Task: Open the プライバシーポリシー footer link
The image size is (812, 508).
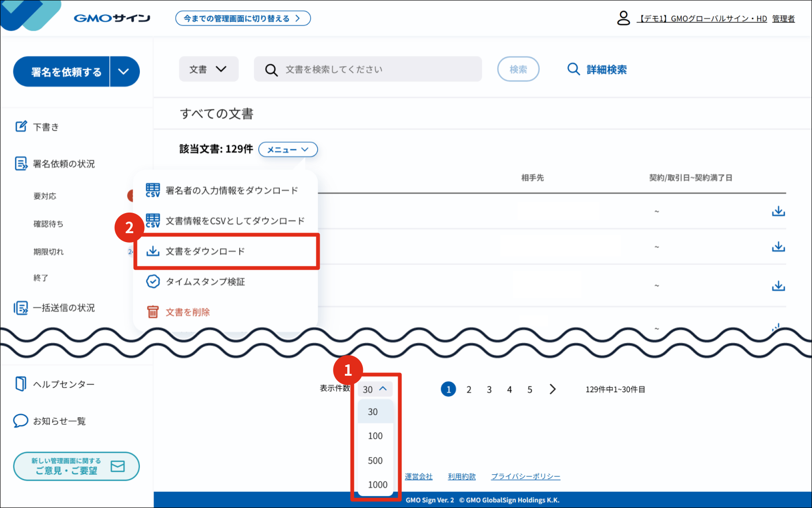Action: pyautogui.click(x=525, y=477)
